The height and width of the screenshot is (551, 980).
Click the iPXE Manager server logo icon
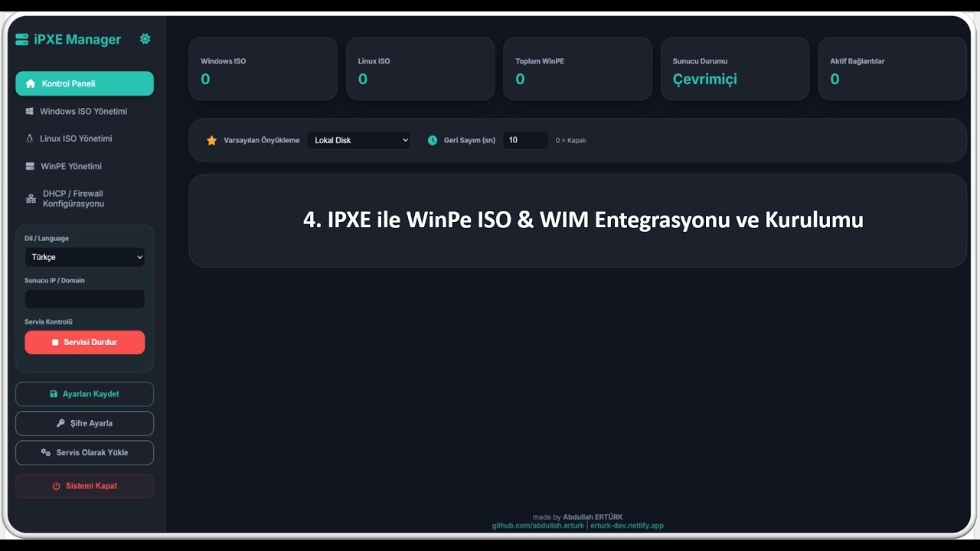[21, 39]
